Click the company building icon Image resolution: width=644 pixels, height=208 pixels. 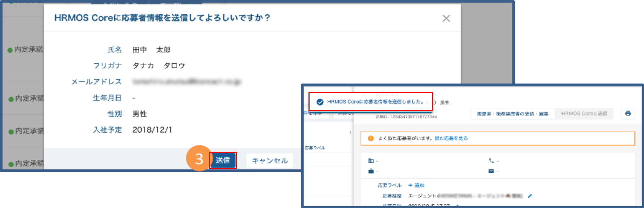(x=371, y=161)
